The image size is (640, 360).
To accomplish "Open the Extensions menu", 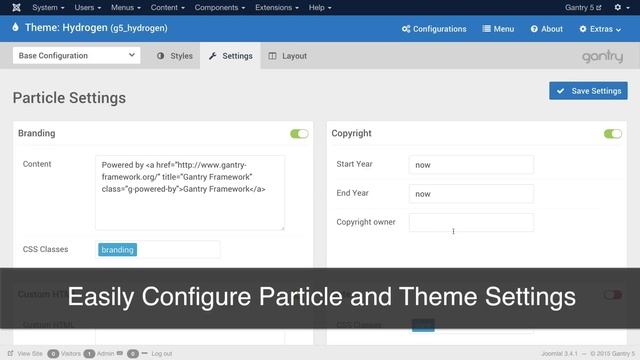I will tap(277, 7).
